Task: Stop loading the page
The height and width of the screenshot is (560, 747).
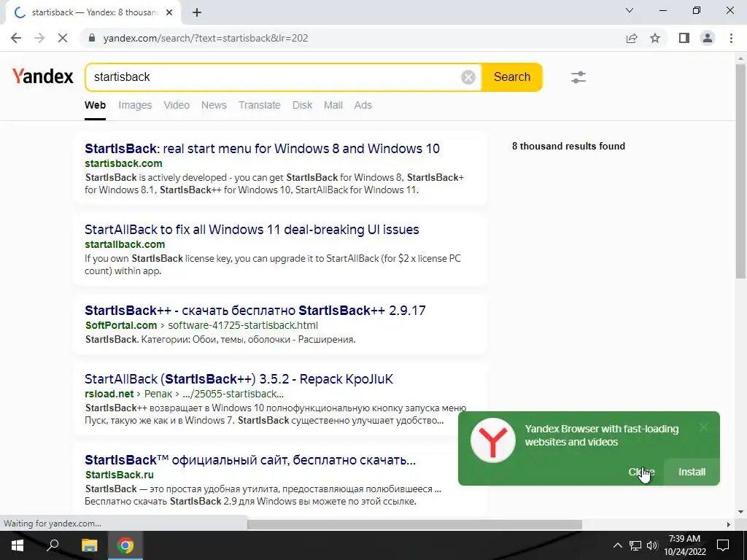Action: coord(63,38)
